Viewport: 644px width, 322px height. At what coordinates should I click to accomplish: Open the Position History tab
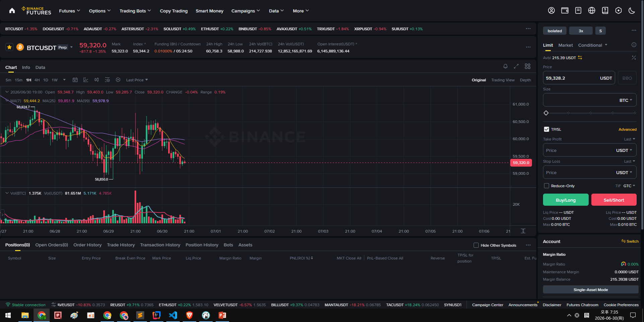point(202,245)
